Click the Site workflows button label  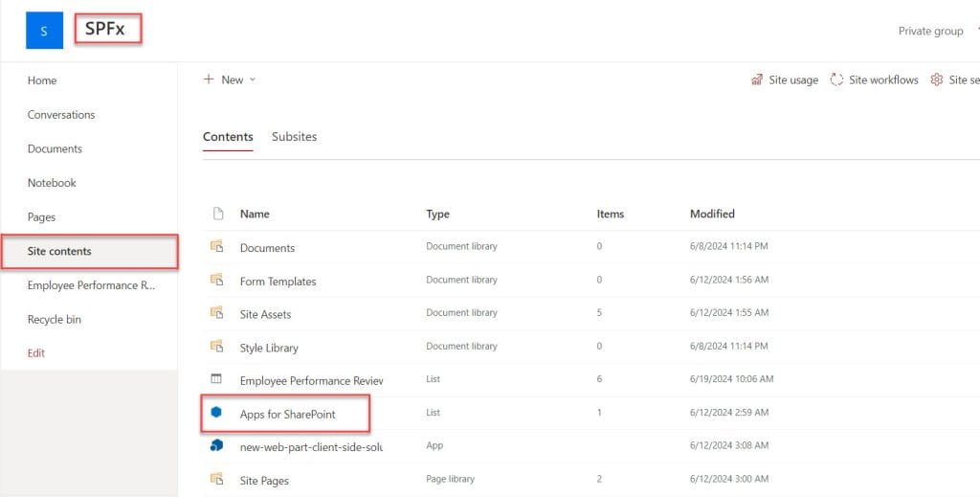(x=883, y=80)
